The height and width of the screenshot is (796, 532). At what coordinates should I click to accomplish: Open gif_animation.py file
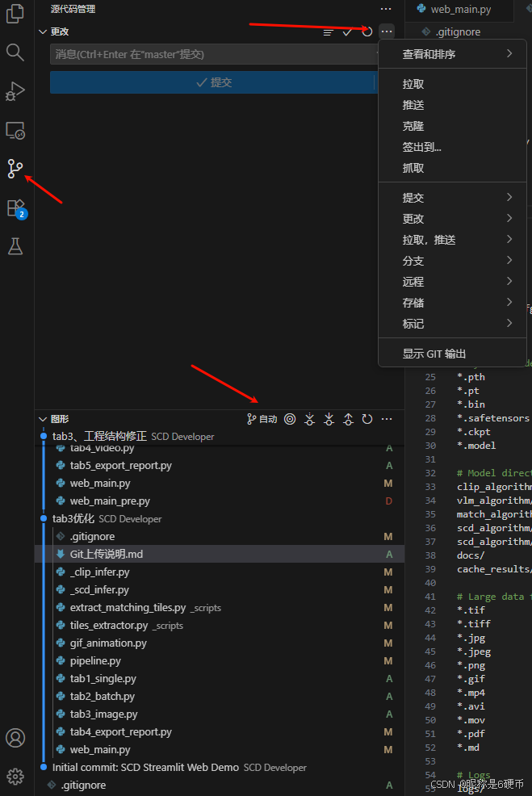(x=220, y=643)
